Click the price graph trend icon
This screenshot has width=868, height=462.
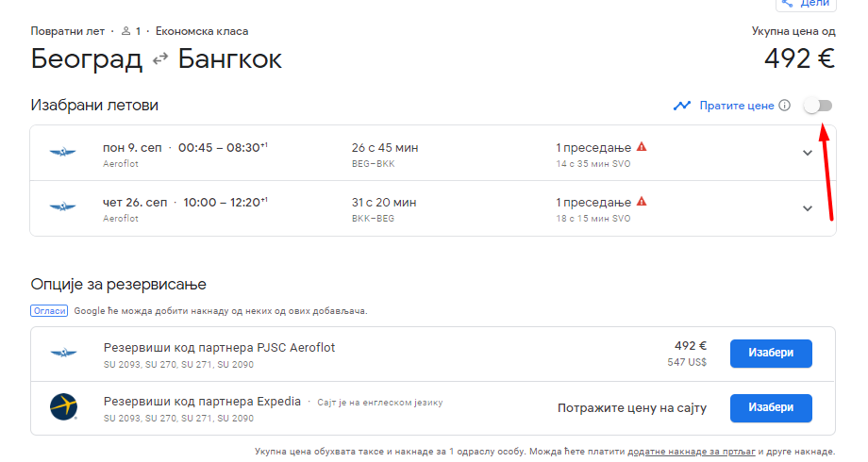[x=682, y=106]
